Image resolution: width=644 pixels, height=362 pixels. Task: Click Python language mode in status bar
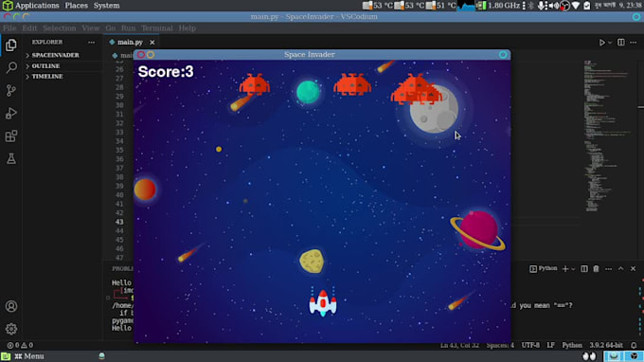click(x=572, y=345)
